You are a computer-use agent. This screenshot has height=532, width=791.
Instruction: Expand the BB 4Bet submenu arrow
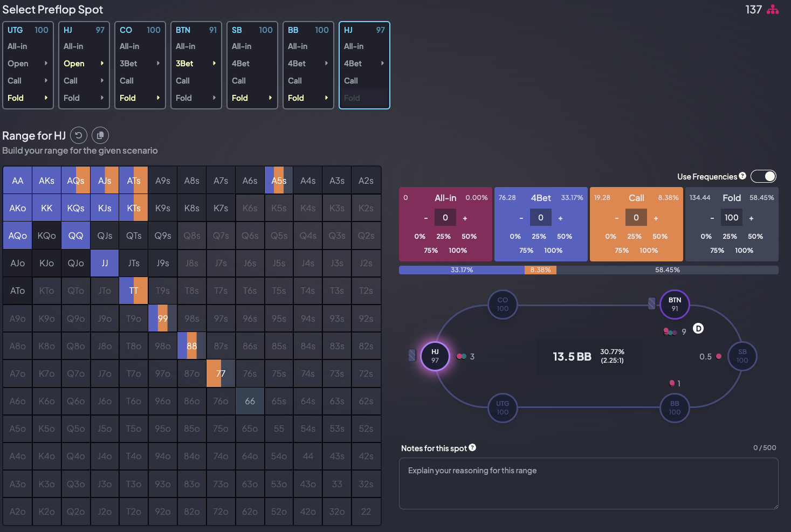pos(326,63)
